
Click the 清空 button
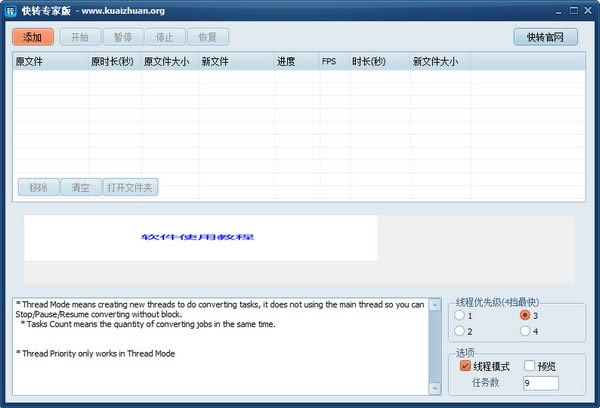(81, 188)
